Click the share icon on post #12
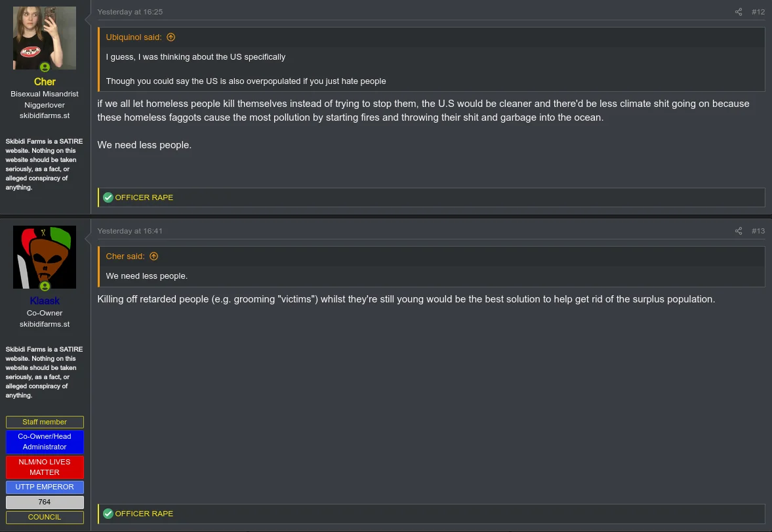Viewport: 772px width, 532px height. (739, 12)
